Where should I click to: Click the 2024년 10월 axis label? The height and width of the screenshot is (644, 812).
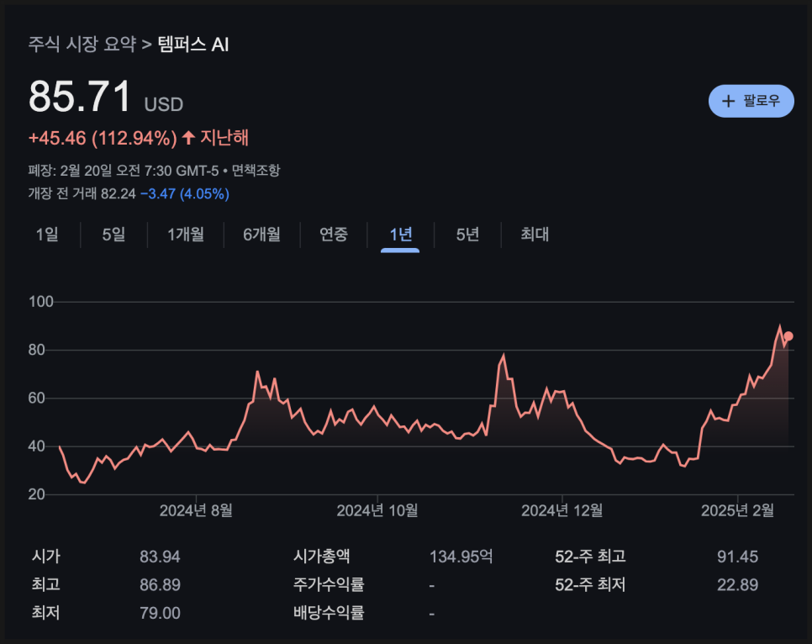point(377,510)
